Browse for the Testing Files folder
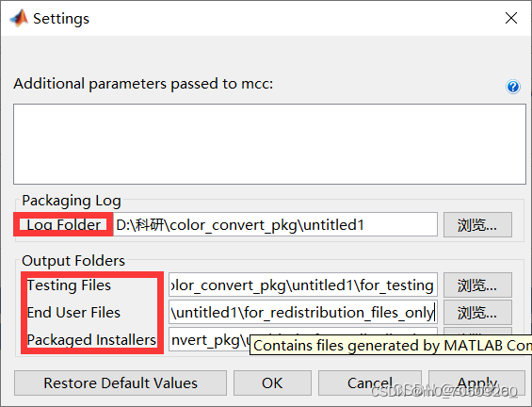532x407 pixels. point(477,285)
